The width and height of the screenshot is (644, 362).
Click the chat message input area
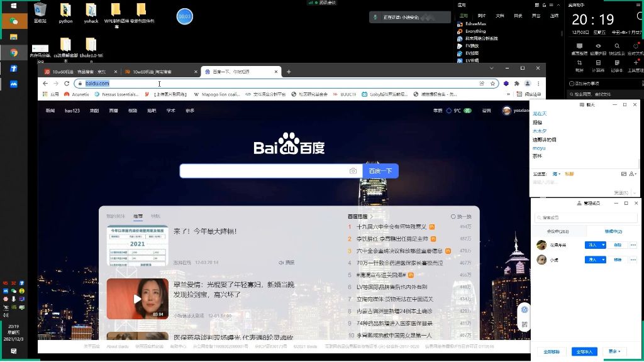584,183
